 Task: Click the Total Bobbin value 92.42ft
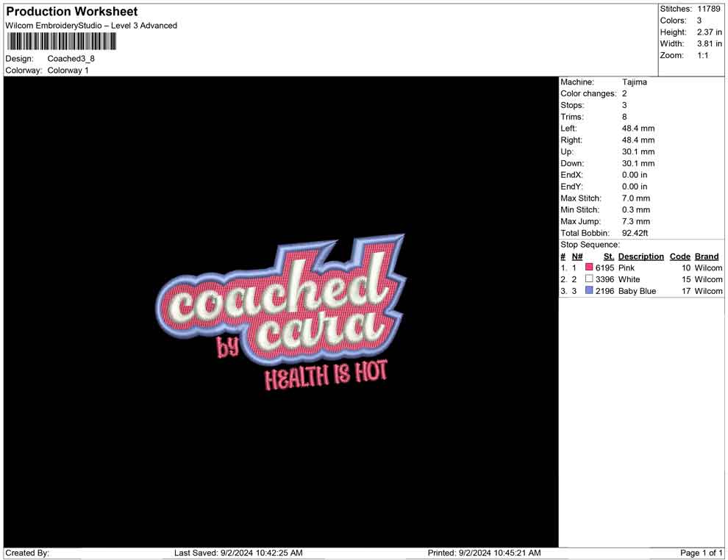point(635,233)
